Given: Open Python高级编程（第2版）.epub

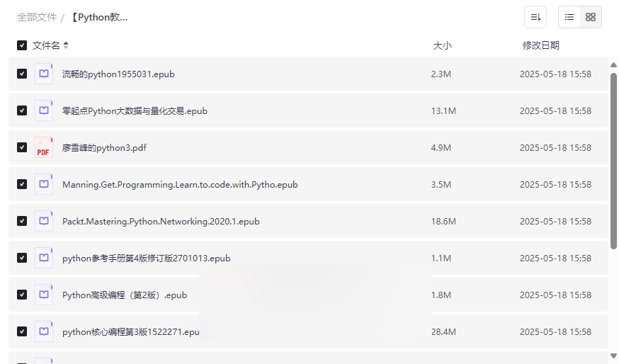Looking at the screenshot, I should click(x=125, y=295).
